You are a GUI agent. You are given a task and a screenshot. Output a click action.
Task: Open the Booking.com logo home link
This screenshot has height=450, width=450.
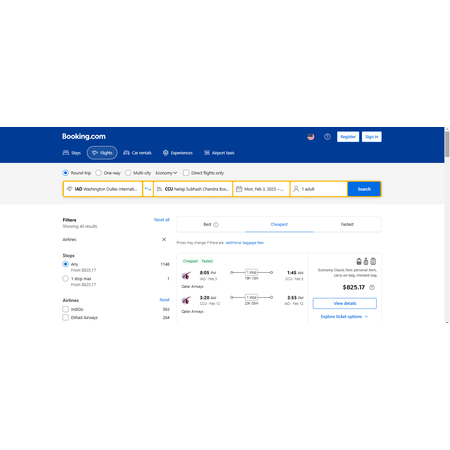coord(84,136)
